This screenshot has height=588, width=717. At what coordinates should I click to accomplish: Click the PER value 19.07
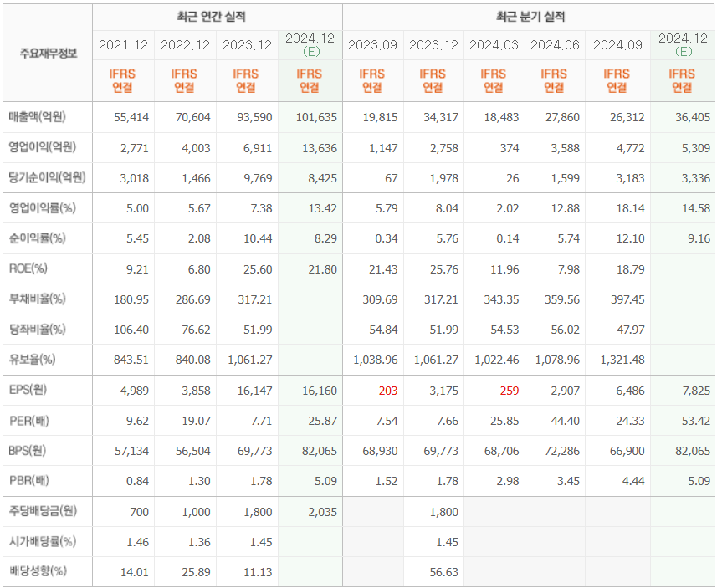coord(196,421)
